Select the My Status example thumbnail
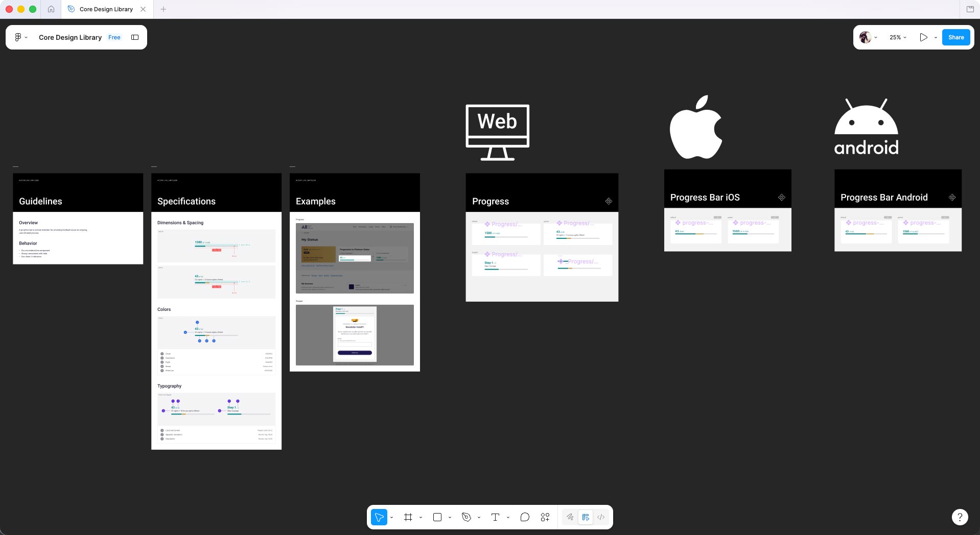 [x=355, y=258]
